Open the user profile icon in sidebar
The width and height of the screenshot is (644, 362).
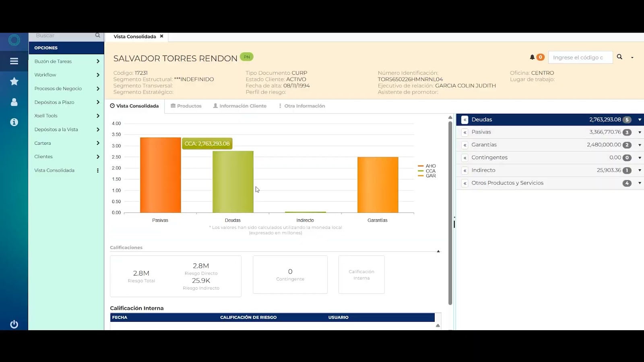14,102
